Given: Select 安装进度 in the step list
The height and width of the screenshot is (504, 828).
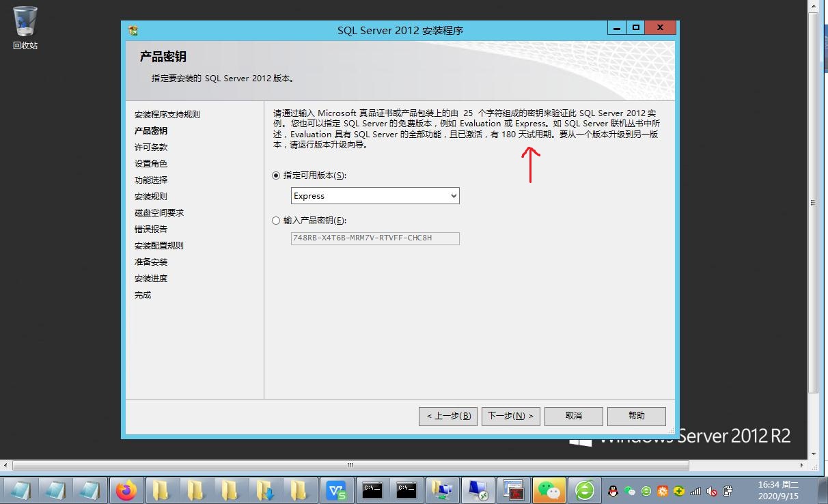Looking at the screenshot, I should 151,279.
